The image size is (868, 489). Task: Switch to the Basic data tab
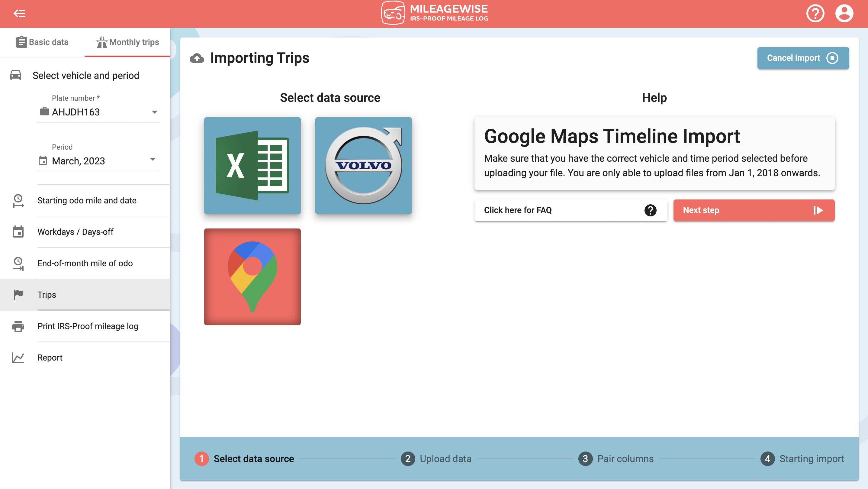(x=42, y=42)
